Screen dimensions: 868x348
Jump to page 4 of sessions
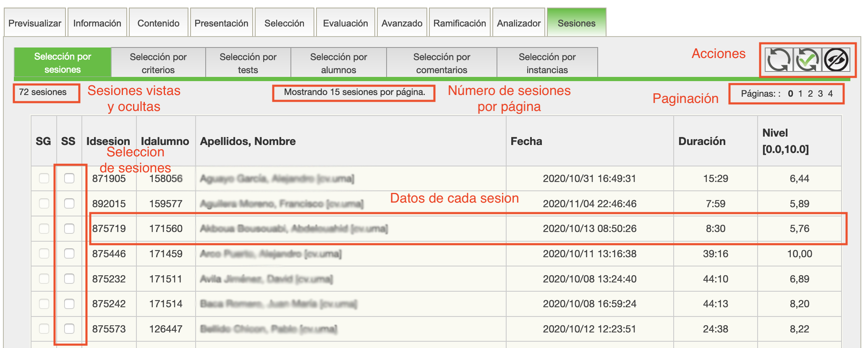pos(830,94)
